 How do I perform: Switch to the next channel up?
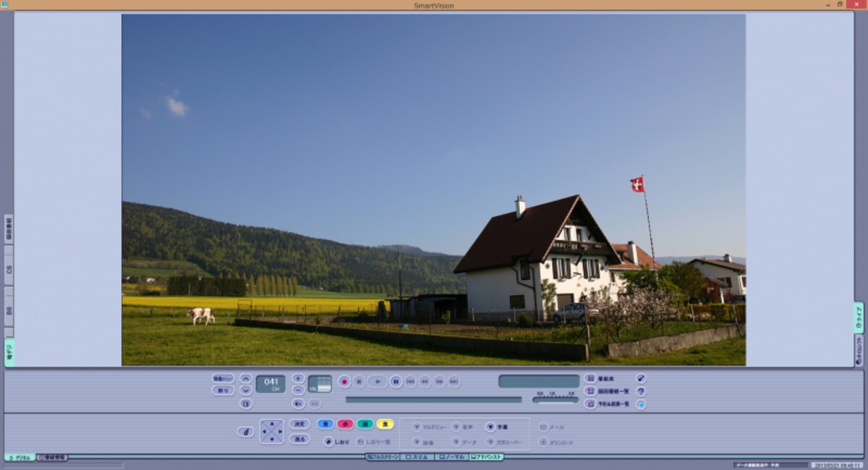pyautogui.click(x=246, y=378)
